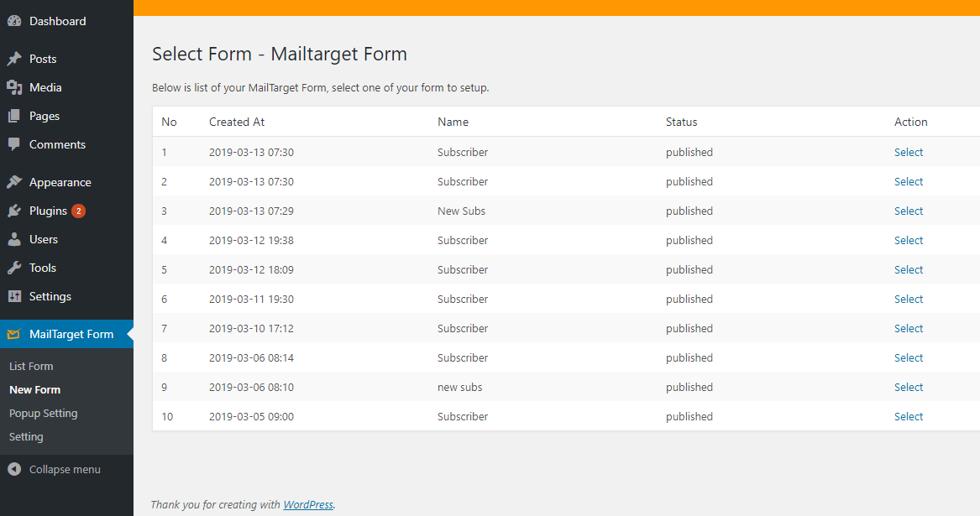Click the Plugins plug icon
Image resolution: width=980 pixels, height=516 pixels.
click(14, 211)
